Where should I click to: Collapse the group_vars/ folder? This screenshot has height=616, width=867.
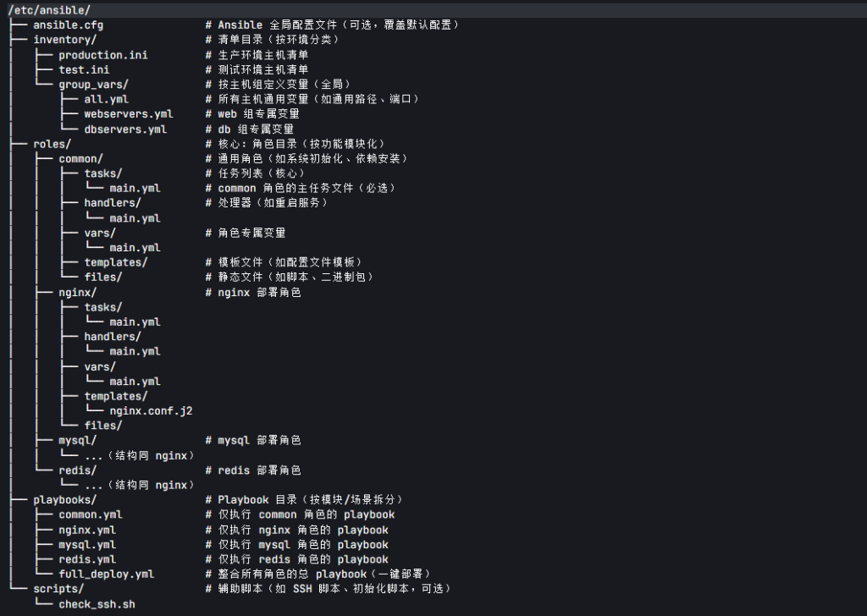[x=93, y=85]
